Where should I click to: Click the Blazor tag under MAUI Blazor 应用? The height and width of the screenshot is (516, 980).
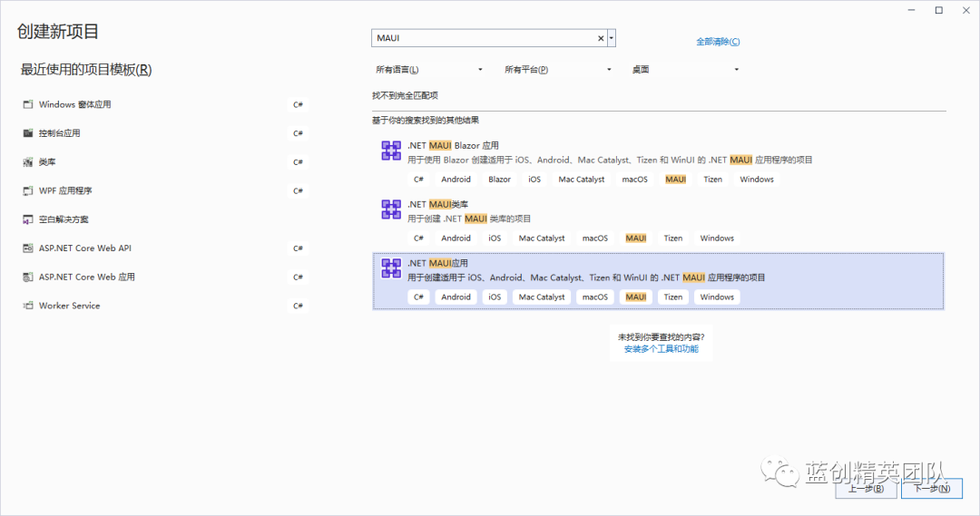pos(499,180)
